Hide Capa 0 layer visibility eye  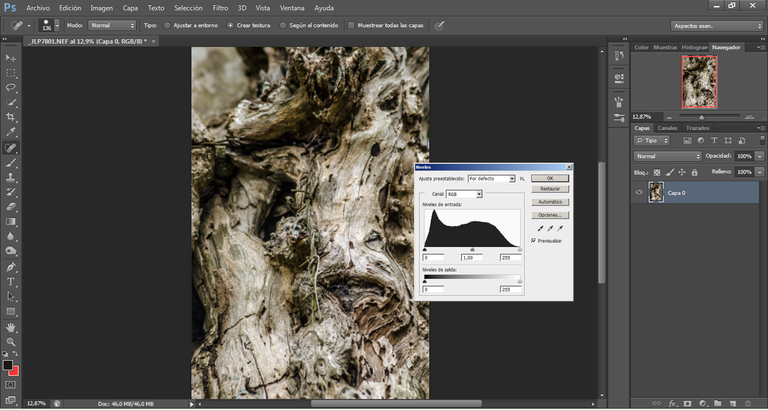639,193
